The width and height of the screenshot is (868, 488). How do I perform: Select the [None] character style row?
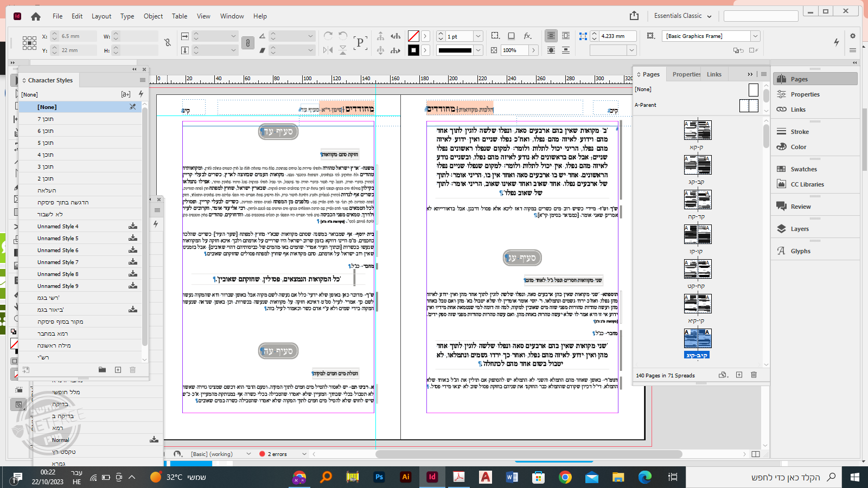tap(81, 107)
